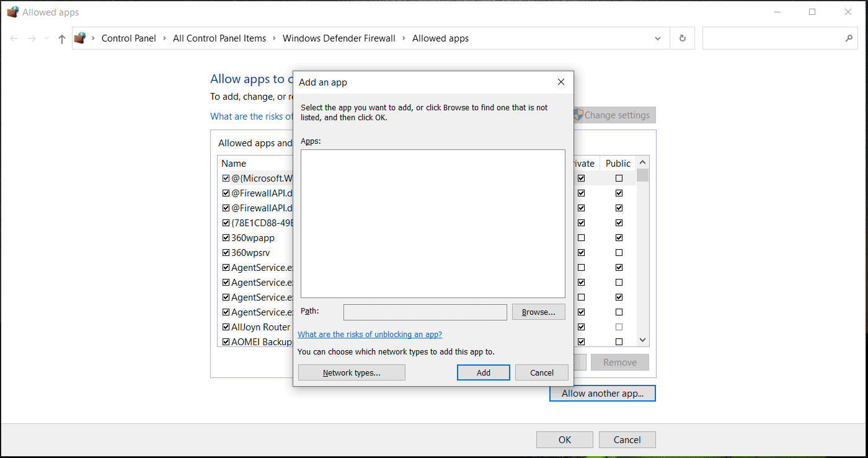Minimize the Allowed apps window
The height and width of the screenshot is (458, 868).
pyautogui.click(x=776, y=12)
